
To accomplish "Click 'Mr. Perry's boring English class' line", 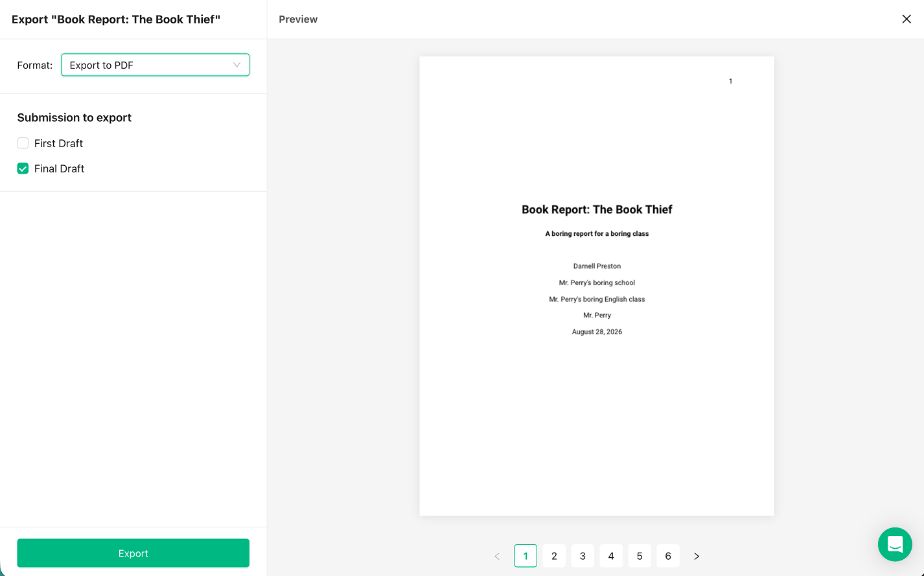I will [597, 299].
